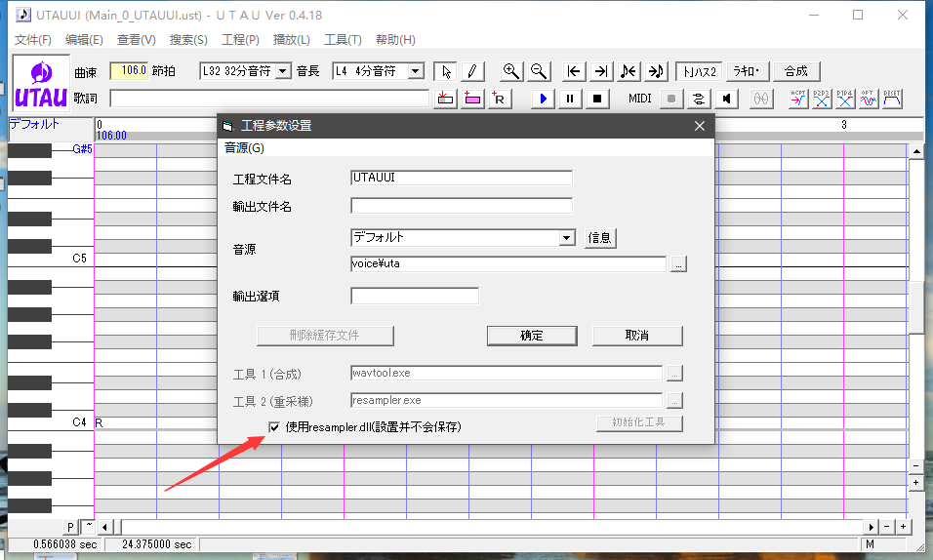Open the 文件(F) menu
Screen dimensions: 933x560
pyautogui.click(x=33, y=40)
